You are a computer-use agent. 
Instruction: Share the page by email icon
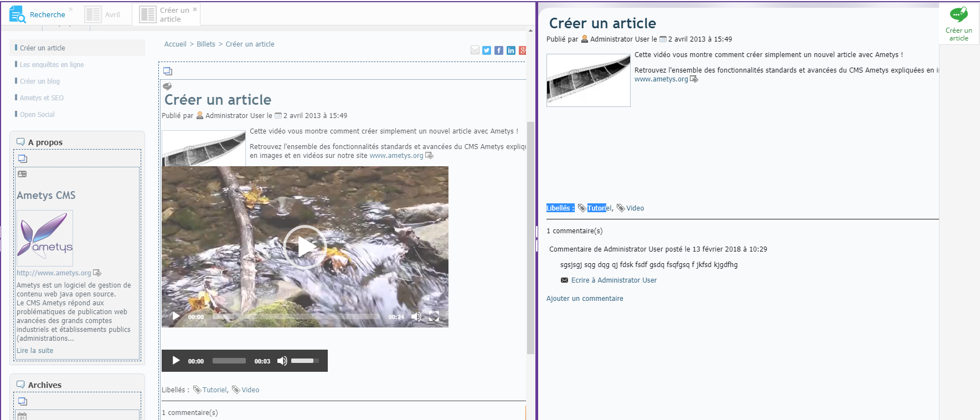[475, 50]
